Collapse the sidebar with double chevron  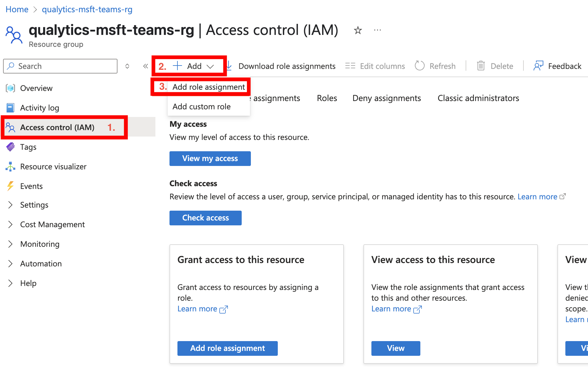[x=145, y=66]
